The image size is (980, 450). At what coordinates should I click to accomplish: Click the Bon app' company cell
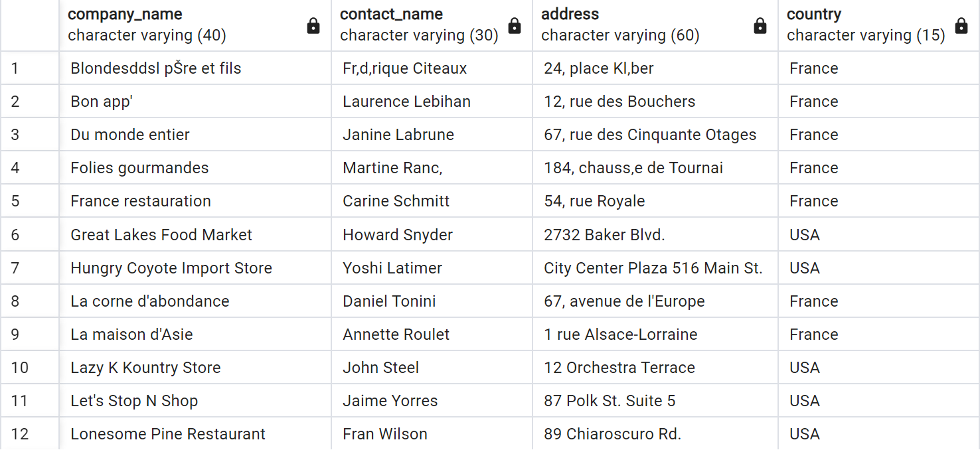(195, 102)
